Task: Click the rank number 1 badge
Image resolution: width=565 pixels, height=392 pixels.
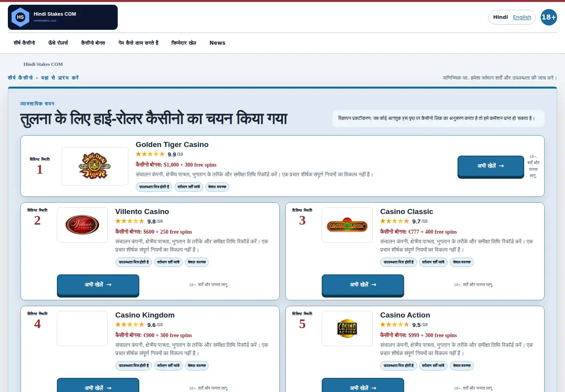Action: pos(40,169)
